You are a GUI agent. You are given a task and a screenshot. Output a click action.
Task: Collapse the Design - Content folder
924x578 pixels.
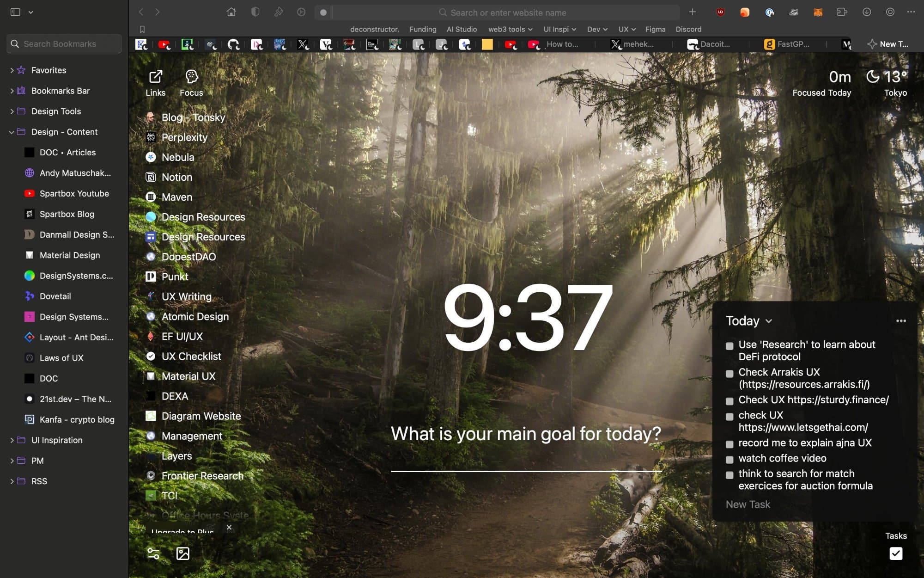12,132
